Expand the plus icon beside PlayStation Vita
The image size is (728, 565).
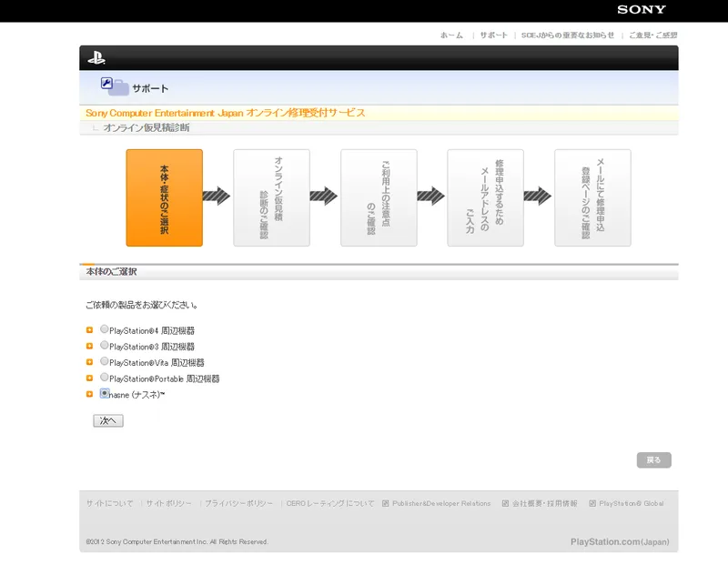89,363
